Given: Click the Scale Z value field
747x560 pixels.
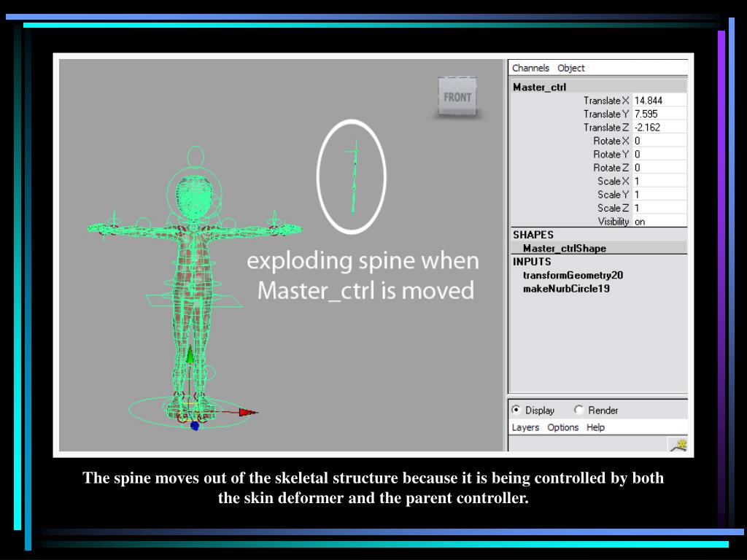Looking at the screenshot, I should pyautogui.click(x=659, y=208).
